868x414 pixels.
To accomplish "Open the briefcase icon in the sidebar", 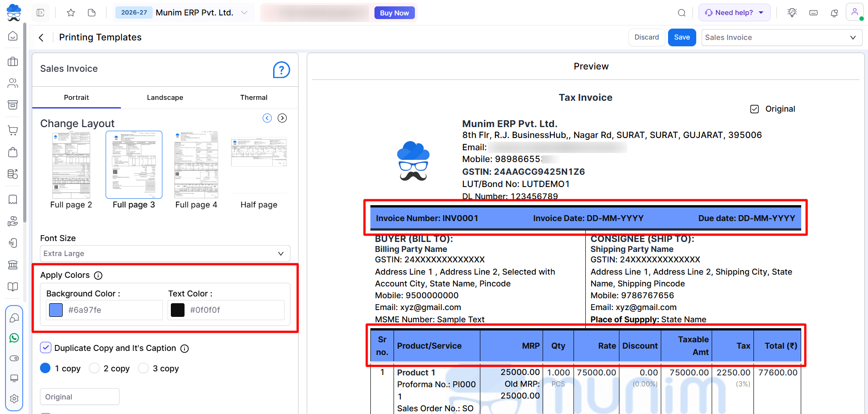I will tap(13, 61).
